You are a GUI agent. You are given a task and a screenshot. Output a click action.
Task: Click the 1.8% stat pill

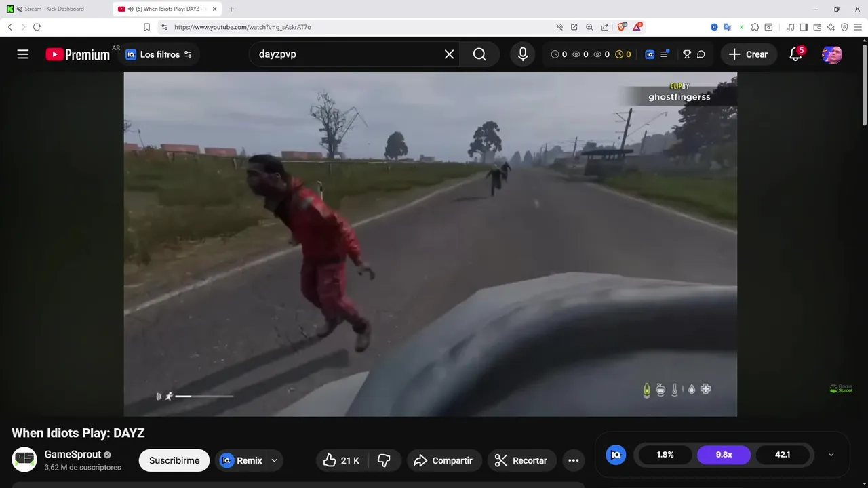(x=665, y=455)
